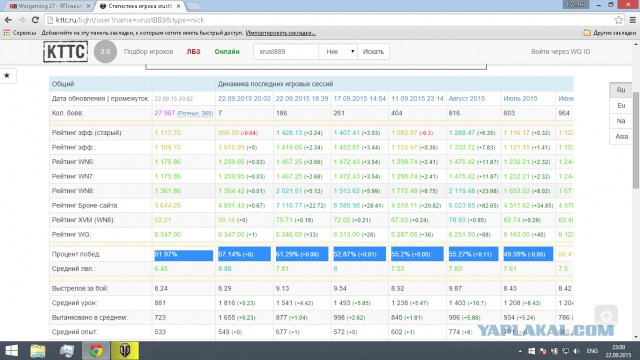Screen dimensions: 640x360
Task: Click Динамика последних игровых сессий header
Action: tap(276, 84)
